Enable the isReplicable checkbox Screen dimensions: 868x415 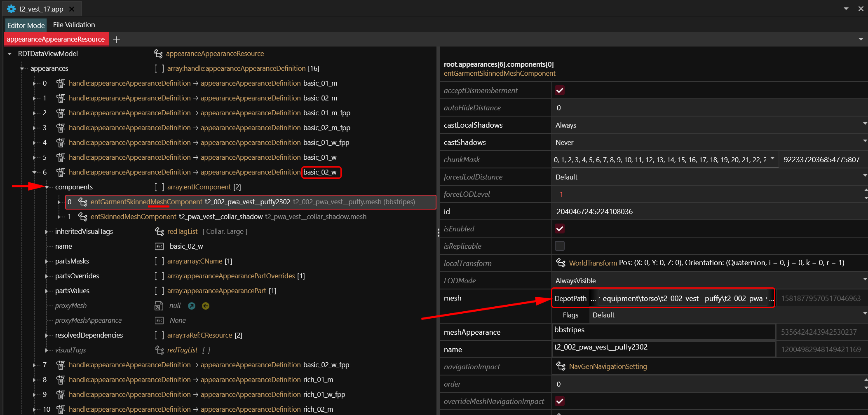559,246
